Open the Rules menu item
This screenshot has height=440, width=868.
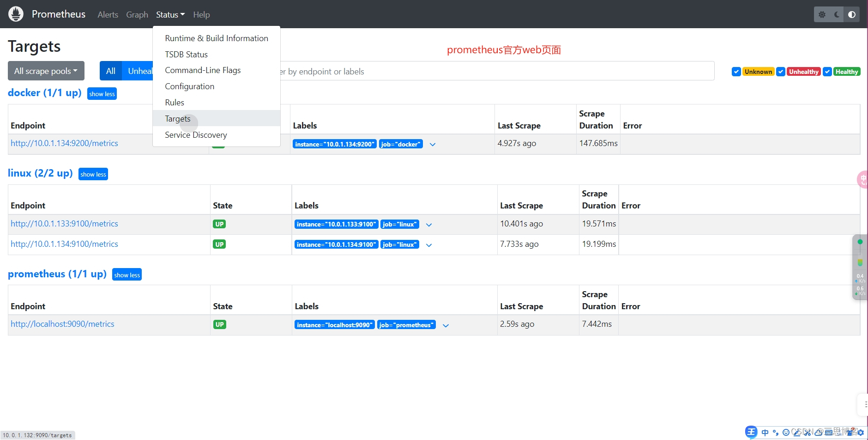point(217,103)
